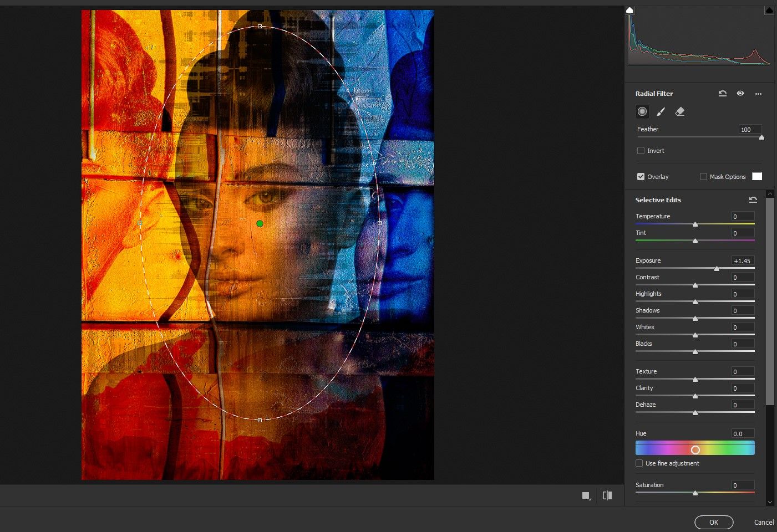The image size is (777, 532).
Task: Open the mask overlay color swatch
Action: 756,176
